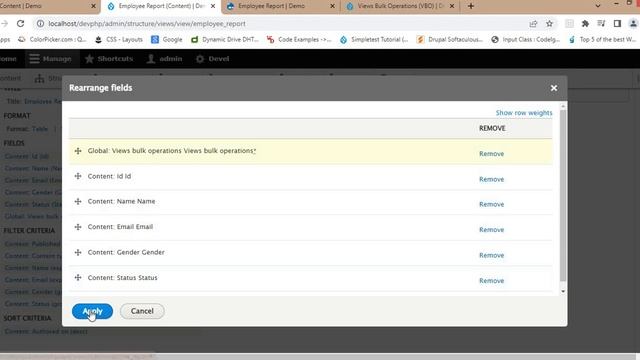Viewport: 640px width, 360px height.
Task: Click the REMOVE column header
Action: coord(492,129)
